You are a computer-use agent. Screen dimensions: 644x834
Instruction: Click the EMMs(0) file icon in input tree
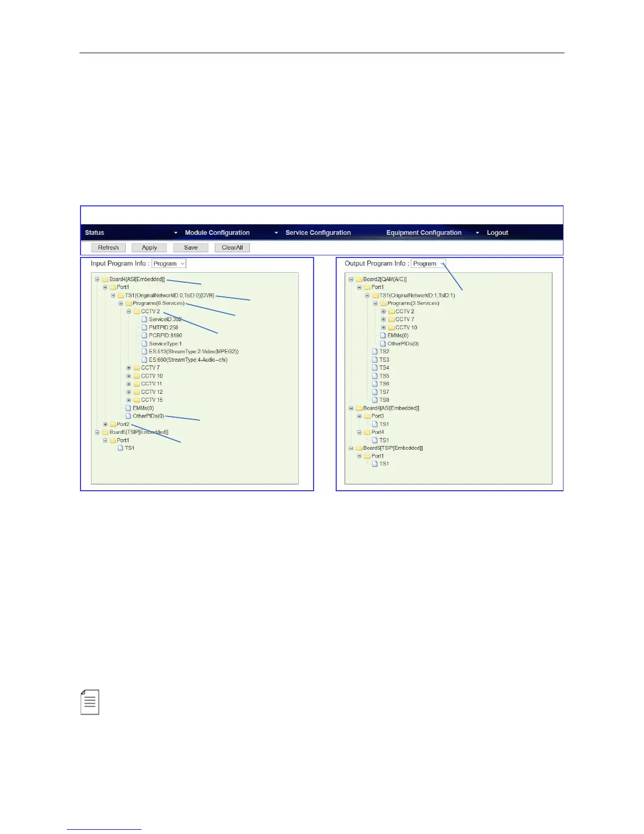pyautogui.click(x=128, y=408)
